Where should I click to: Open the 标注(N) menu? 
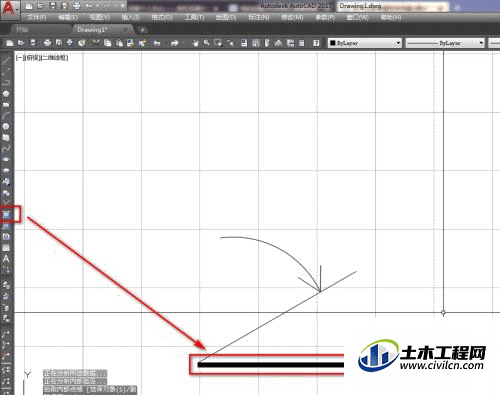pos(259,17)
